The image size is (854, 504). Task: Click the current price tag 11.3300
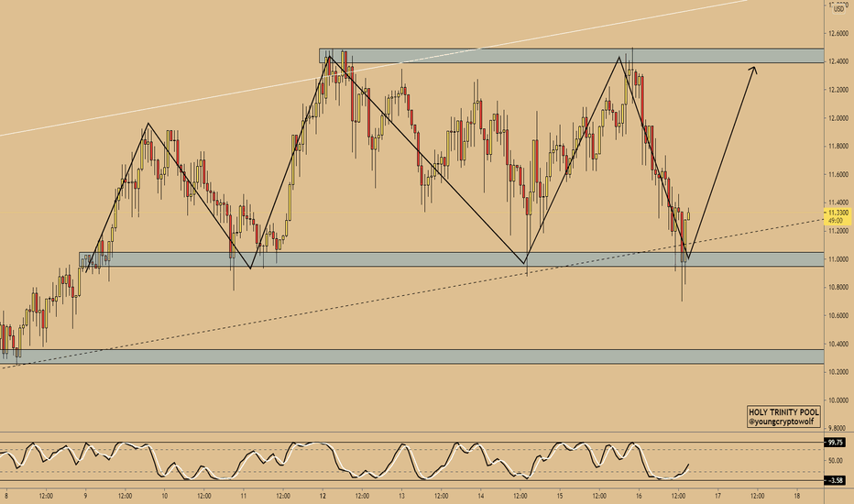[x=838, y=213]
